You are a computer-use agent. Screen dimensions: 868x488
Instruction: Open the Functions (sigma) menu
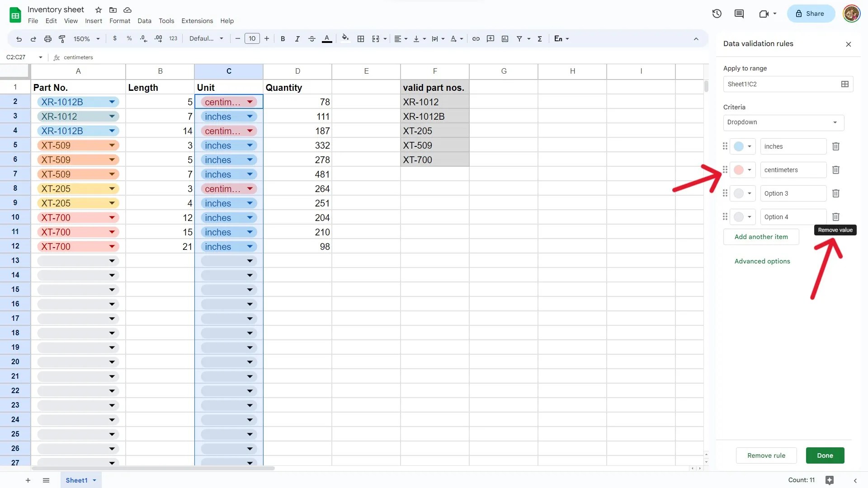pos(539,39)
